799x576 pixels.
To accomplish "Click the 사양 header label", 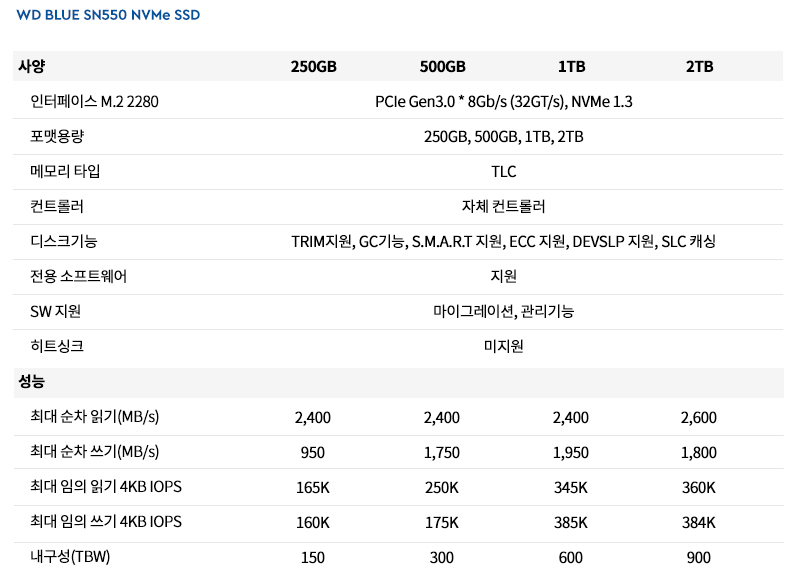I will click(x=32, y=66).
